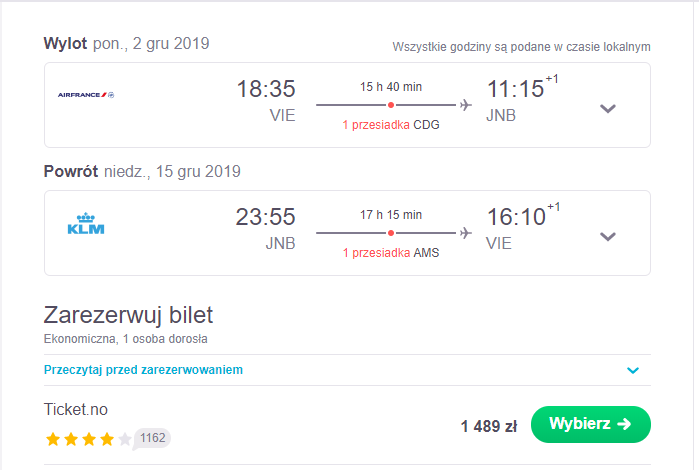Screen dimensions: 699x470
Task: Open Przeczytaj przed zarezerwowaniem link
Action: coord(143,370)
